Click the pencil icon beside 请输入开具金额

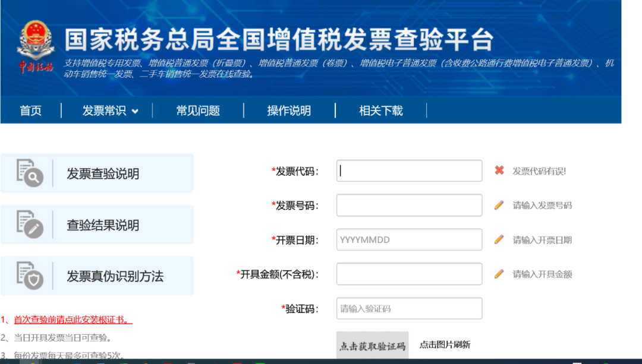pos(499,274)
